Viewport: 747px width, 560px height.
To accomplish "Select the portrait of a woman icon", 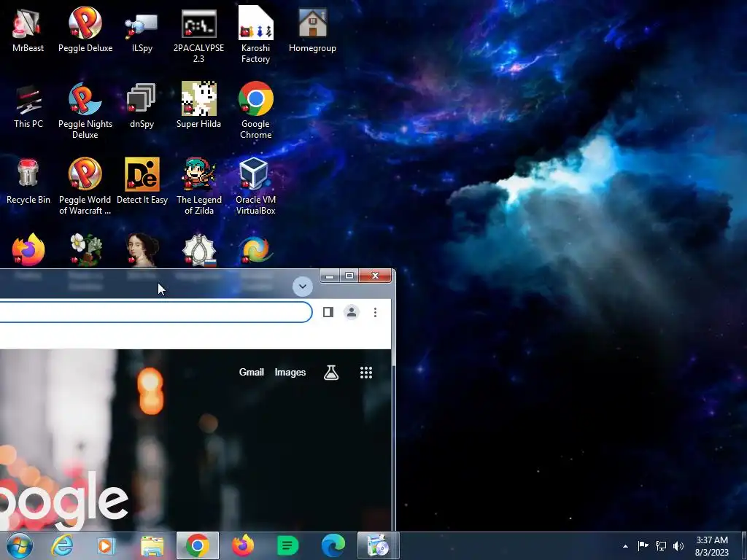I will (x=142, y=249).
